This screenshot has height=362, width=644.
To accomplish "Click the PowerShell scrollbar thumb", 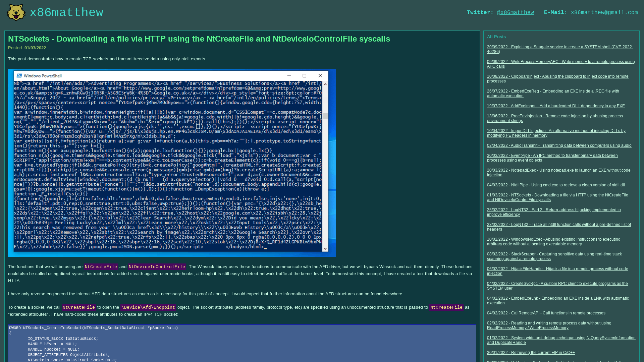I will [x=325, y=116].
